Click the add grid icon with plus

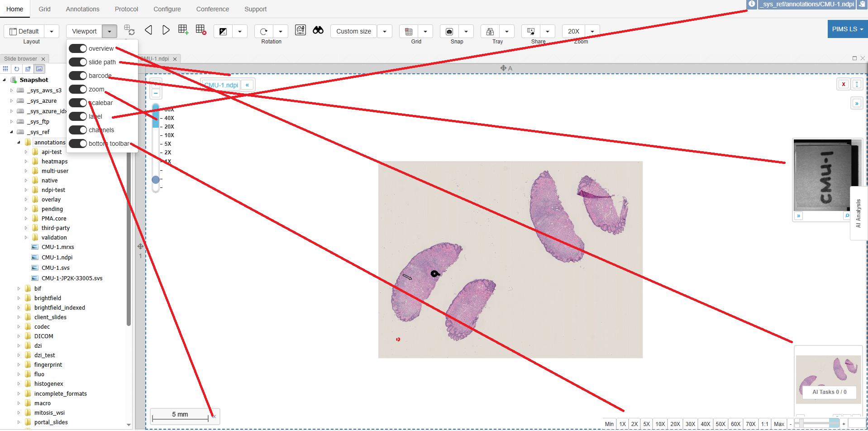[x=183, y=30]
